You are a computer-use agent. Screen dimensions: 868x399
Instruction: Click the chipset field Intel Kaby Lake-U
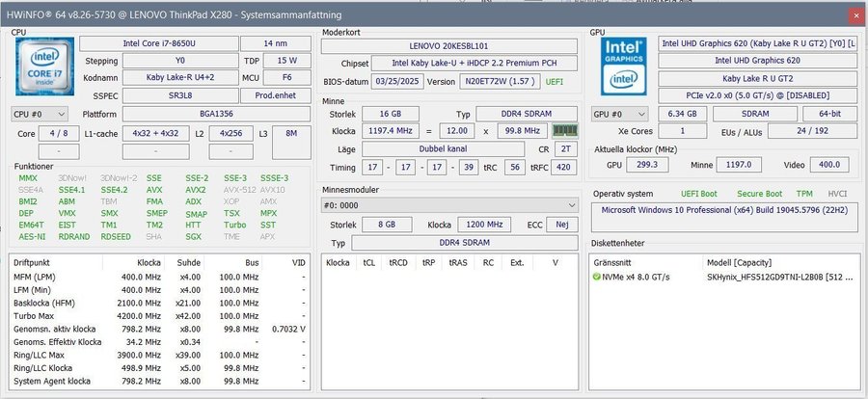click(x=475, y=64)
